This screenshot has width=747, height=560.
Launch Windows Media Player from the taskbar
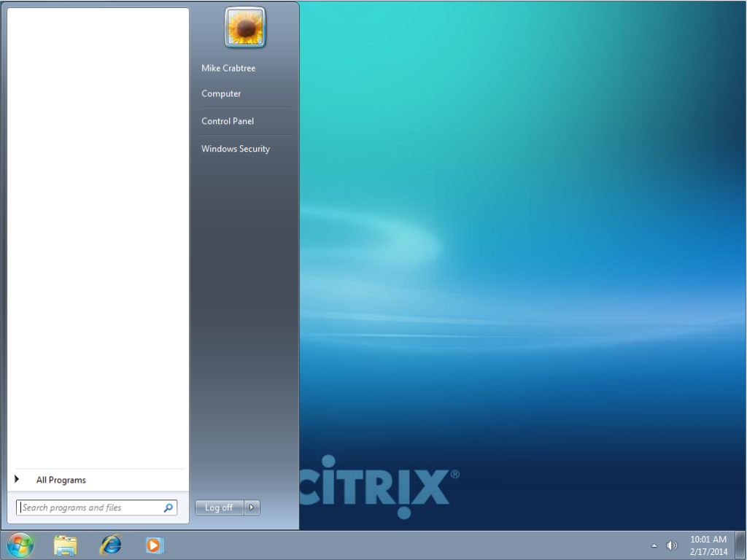tap(154, 545)
